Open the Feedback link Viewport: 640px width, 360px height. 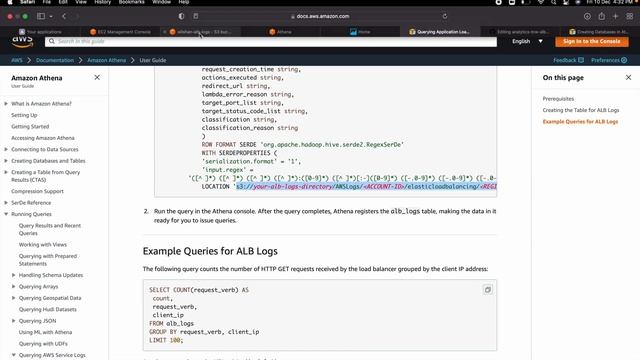[x=568, y=60]
